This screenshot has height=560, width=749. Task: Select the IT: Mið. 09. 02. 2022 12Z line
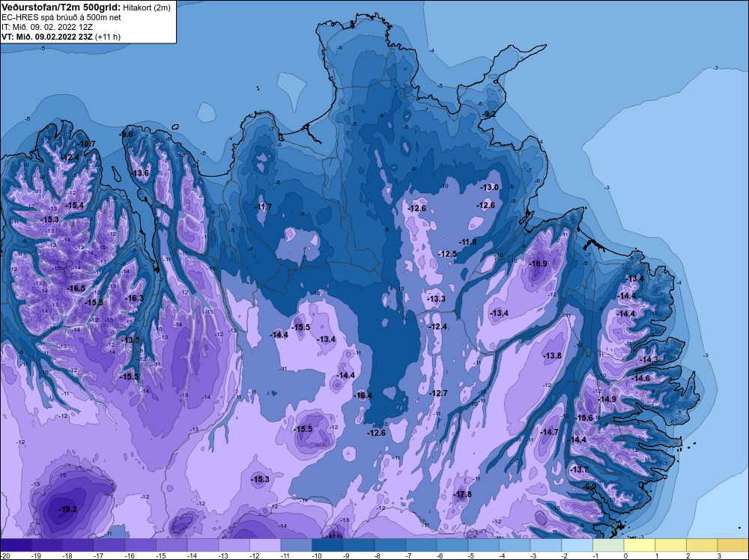click(x=46, y=27)
